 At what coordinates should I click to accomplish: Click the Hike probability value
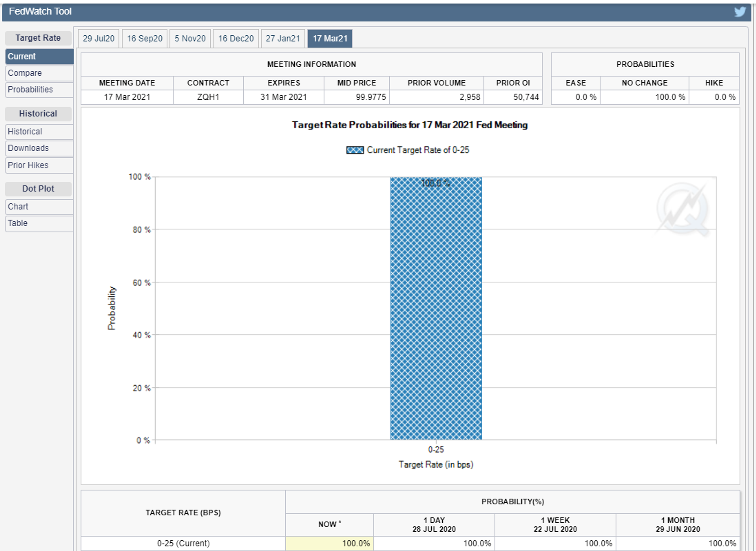click(x=725, y=97)
